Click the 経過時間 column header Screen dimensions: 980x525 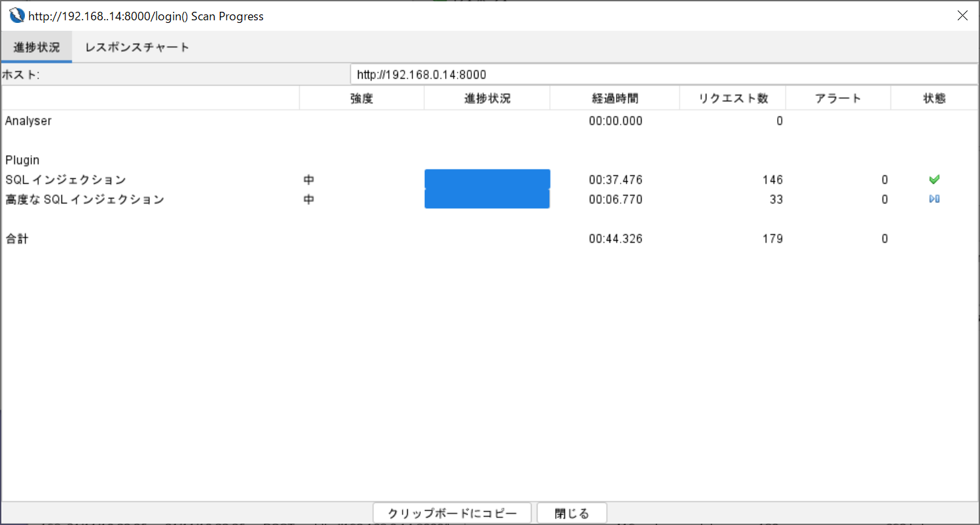click(x=615, y=99)
